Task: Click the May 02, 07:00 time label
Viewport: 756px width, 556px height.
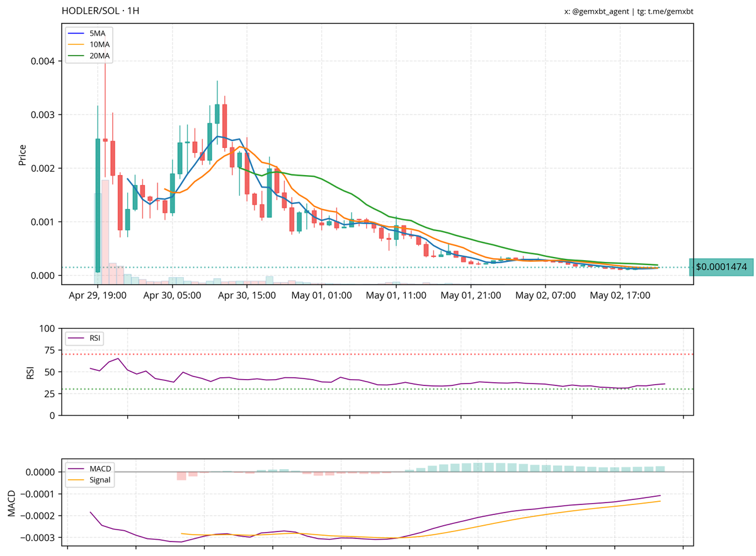Action: click(x=544, y=294)
